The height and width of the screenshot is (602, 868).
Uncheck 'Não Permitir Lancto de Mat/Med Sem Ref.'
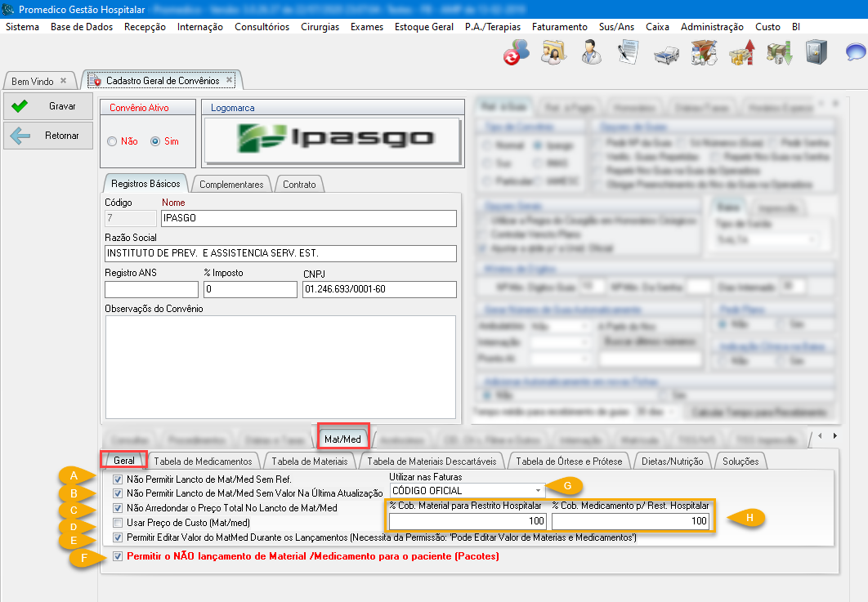pos(119,479)
